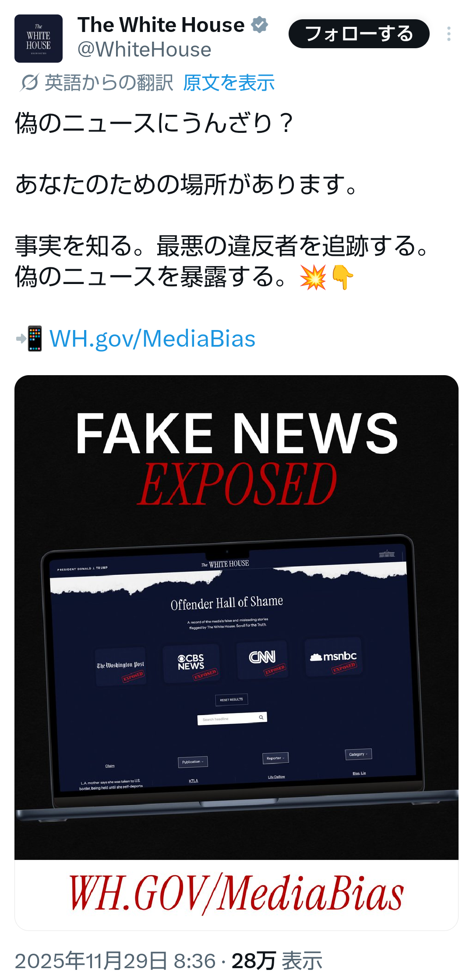The height and width of the screenshot is (980, 473).
Task: Click the CNN logo card in image
Action: coord(263,660)
